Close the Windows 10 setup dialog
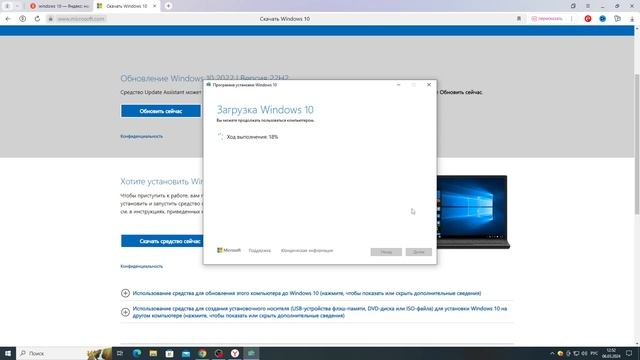640x360 pixels. 429,85
